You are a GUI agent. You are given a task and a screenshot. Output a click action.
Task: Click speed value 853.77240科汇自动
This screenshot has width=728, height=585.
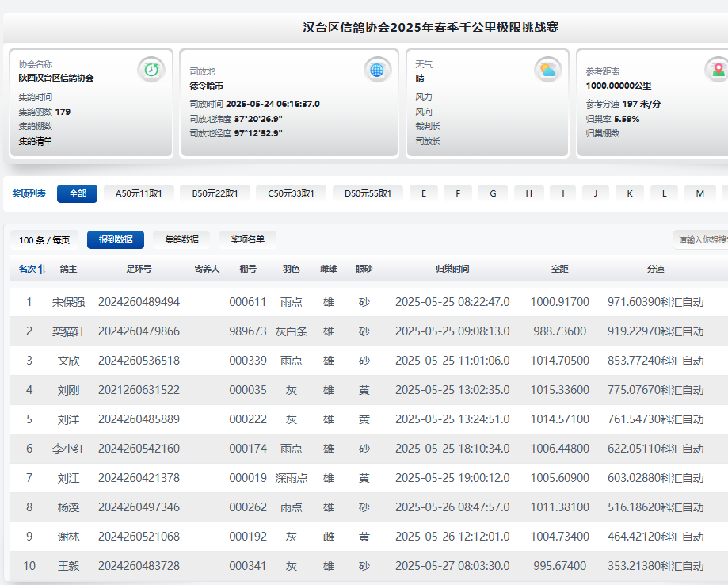pyautogui.click(x=656, y=361)
